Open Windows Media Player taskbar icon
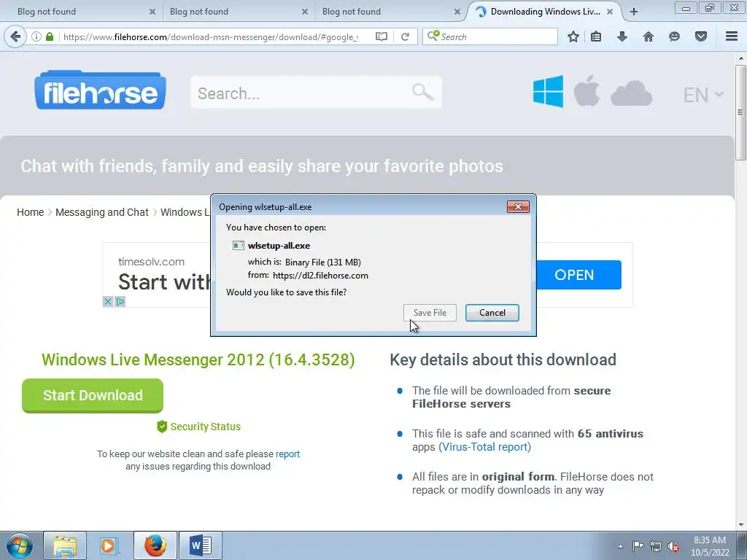This screenshot has height=560, width=747. pos(109,545)
